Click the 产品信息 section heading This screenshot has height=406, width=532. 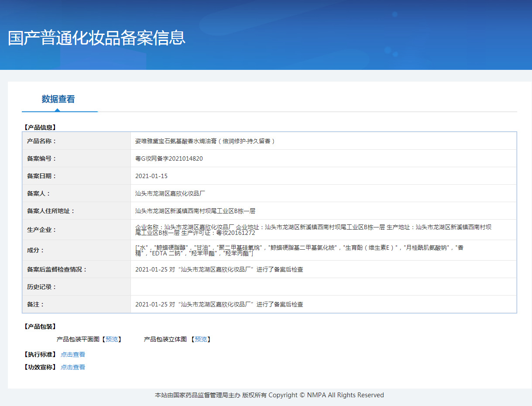pos(40,127)
